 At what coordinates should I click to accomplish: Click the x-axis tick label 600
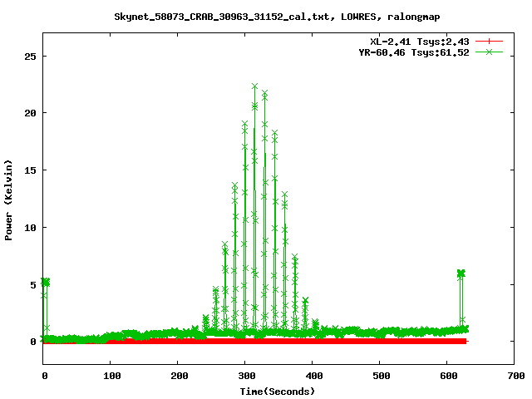tap(448, 376)
